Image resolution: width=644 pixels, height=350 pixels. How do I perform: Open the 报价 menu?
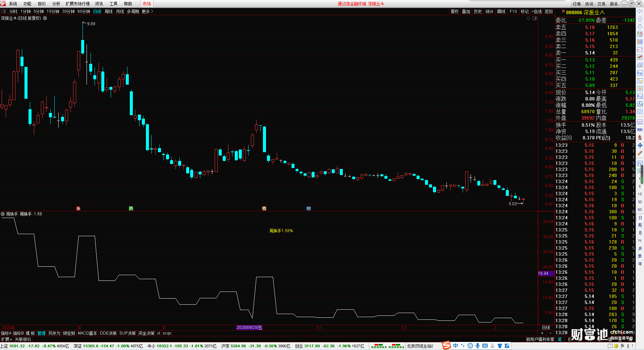click(42, 4)
